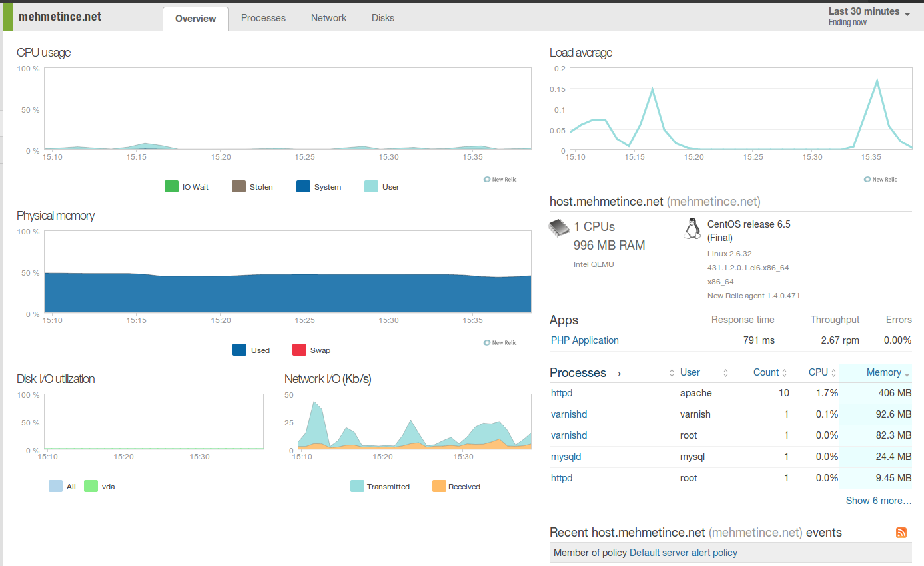Image resolution: width=924 pixels, height=566 pixels.
Task: Click the New Relic agent 1.4.0.471 text
Action: [753, 296]
